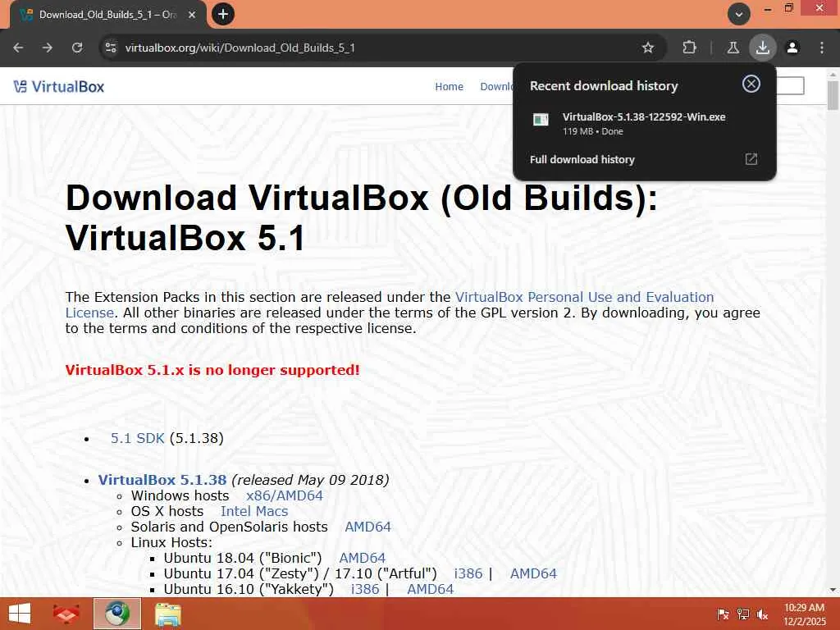Open the profile avatar menu

pyautogui.click(x=792, y=48)
